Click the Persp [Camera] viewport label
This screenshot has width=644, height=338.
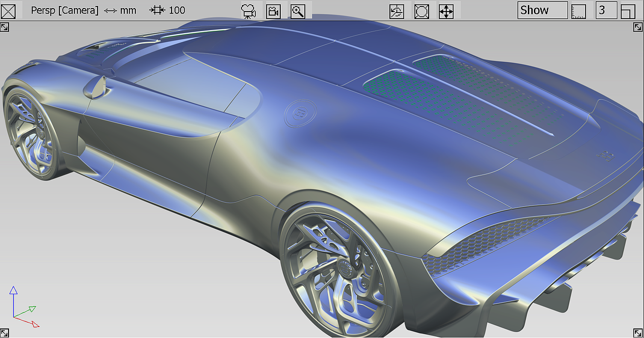point(64,10)
